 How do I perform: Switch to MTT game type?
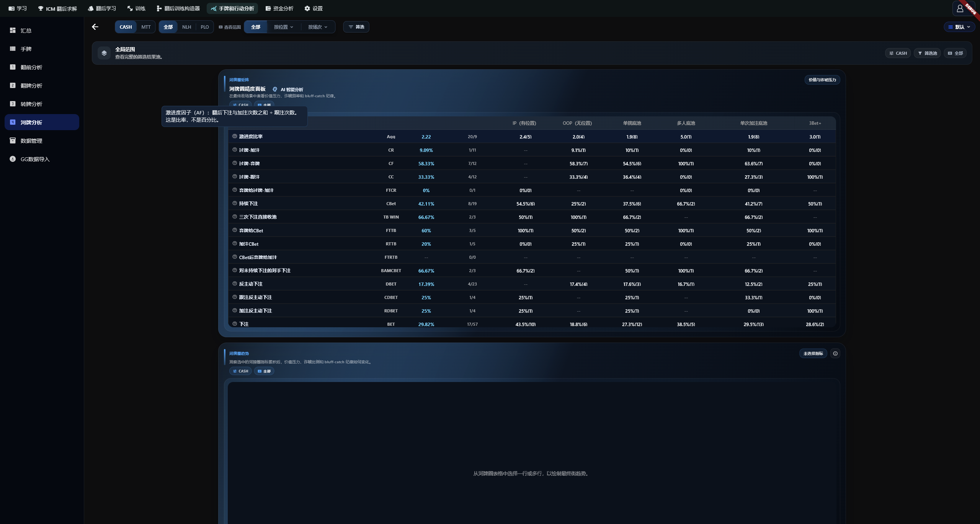146,27
